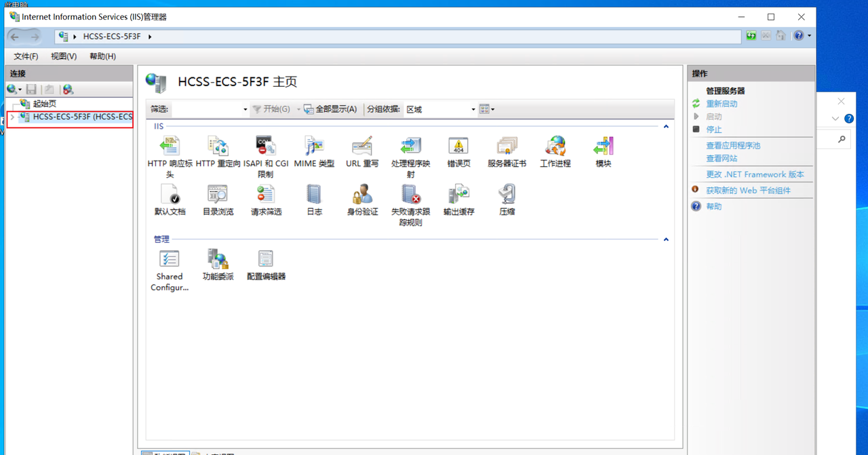The image size is (868, 455).
Task: Click the search magnifier in background window
Action: coord(842,139)
